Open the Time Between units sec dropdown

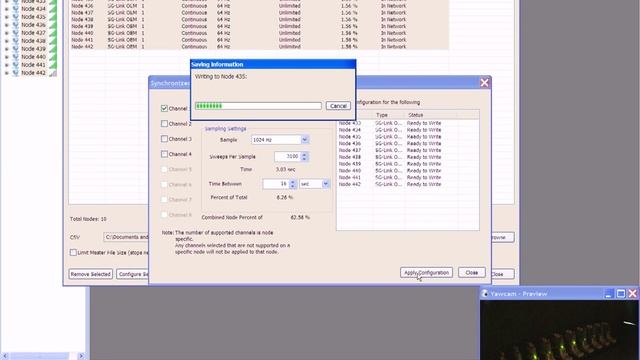tap(325, 184)
